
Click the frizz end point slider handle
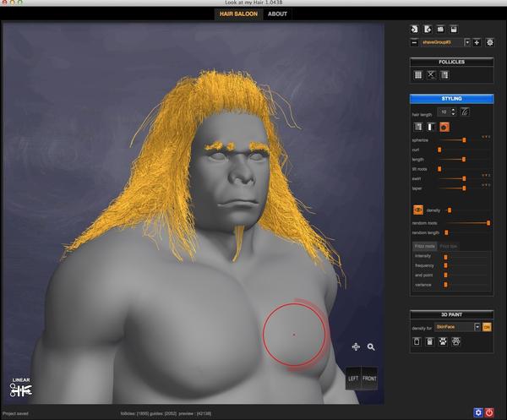click(x=445, y=275)
